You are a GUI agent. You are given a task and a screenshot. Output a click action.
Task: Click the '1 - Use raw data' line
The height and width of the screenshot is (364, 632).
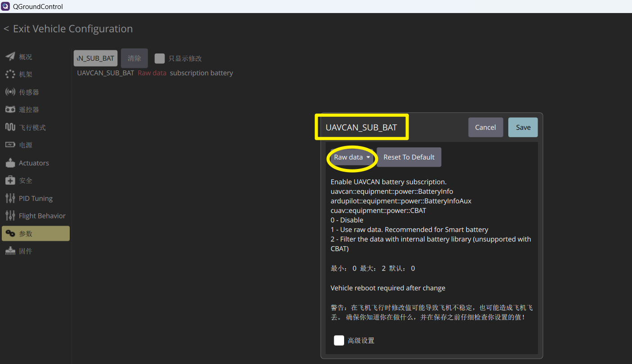409,230
